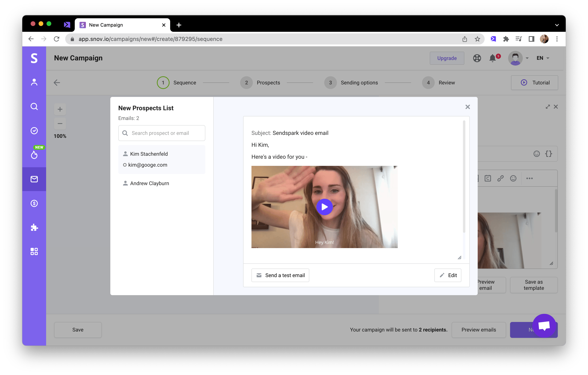Click the email preview vertical scrollbar

(x=464, y=176)
